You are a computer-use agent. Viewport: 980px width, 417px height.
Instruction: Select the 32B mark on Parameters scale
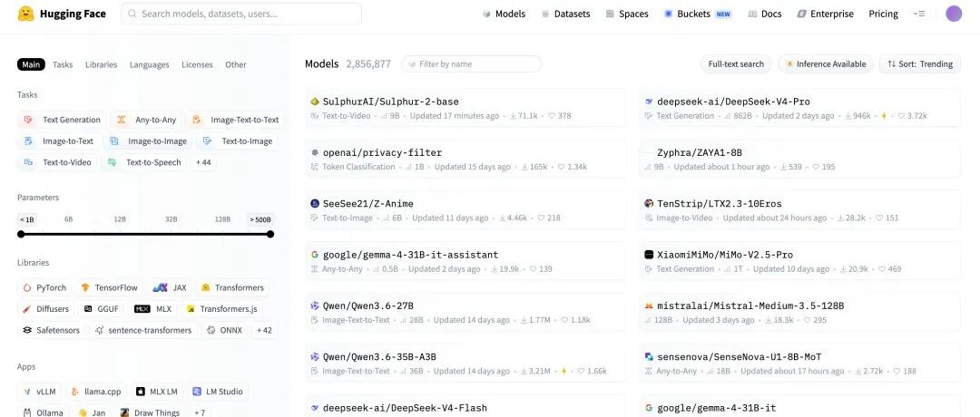[171, 219]
